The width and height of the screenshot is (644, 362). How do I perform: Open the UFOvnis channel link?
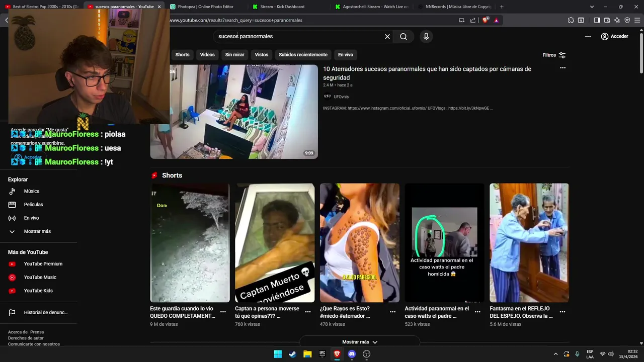point(341,97)
